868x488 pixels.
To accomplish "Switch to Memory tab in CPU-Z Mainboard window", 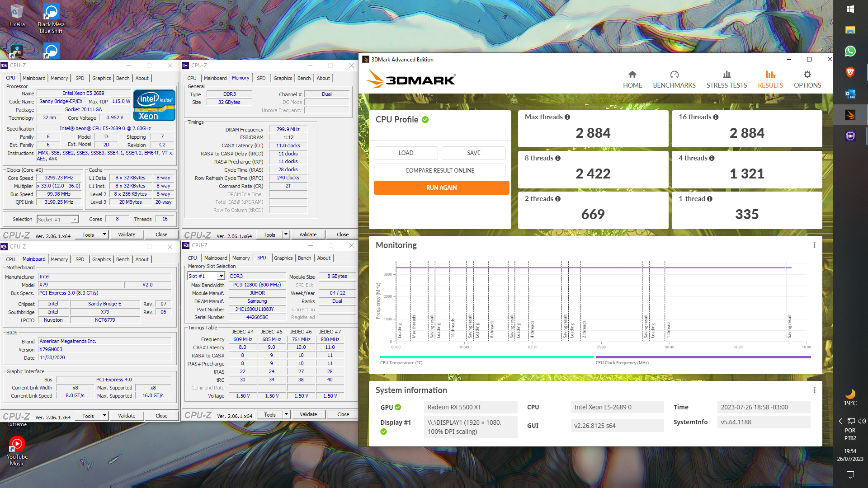I will click(59, 259).
